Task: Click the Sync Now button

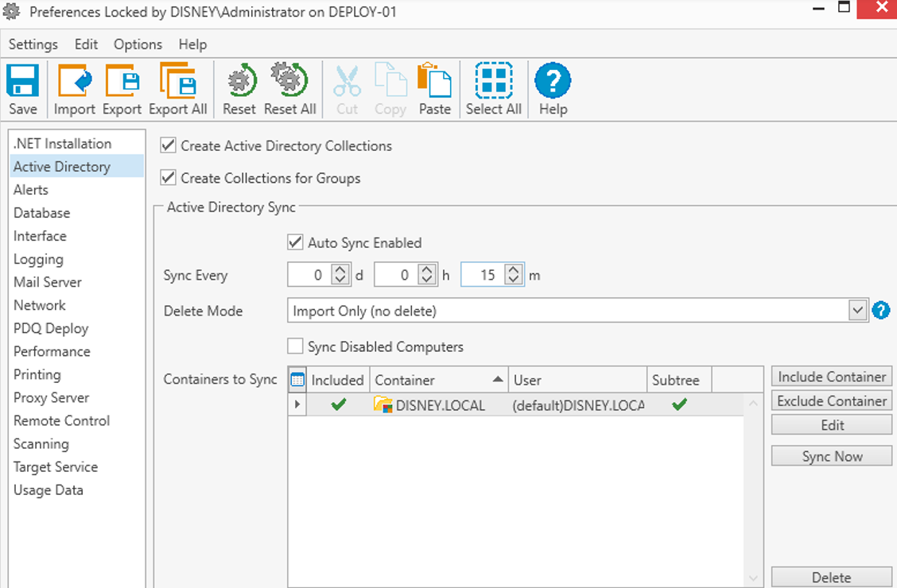Action: [x=832, y=456]
